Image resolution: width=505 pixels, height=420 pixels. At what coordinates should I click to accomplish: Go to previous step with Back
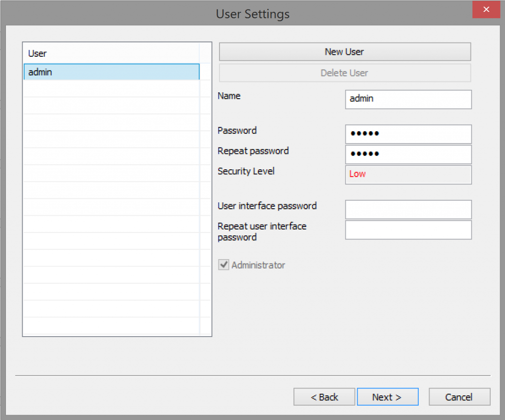[x=324, y=397]
